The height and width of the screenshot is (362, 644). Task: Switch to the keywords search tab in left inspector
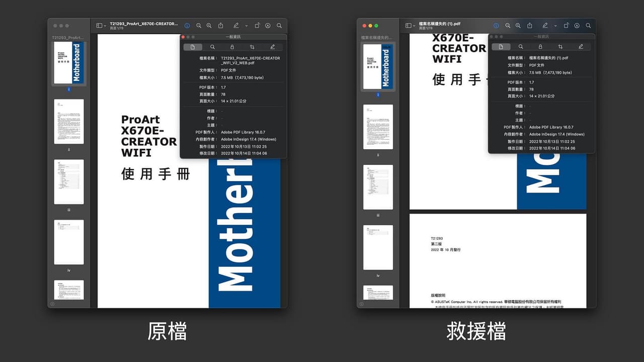[212, 47]
